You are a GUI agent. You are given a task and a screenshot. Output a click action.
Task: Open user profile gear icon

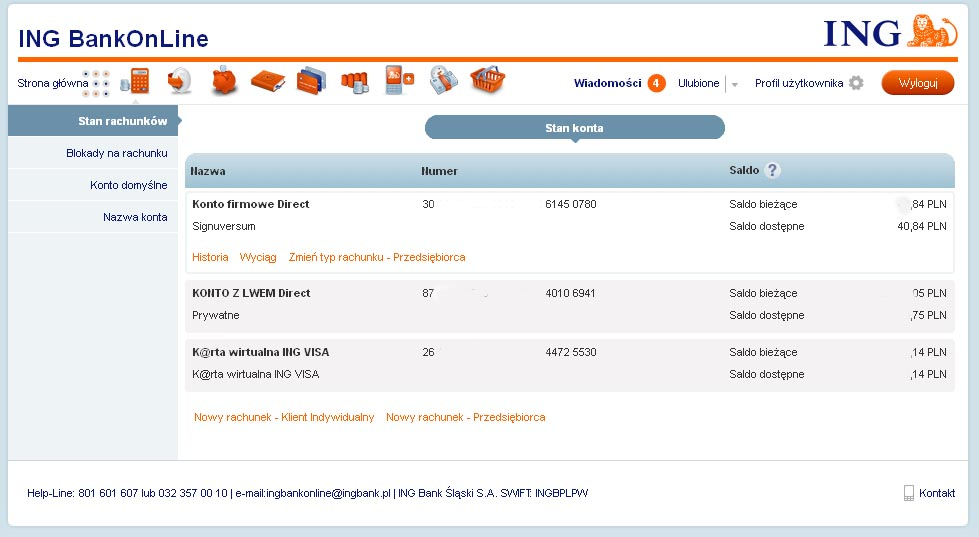point(856,83)
